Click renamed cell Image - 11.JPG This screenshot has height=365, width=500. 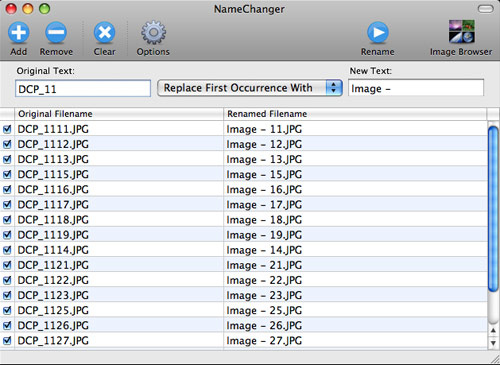264,129
